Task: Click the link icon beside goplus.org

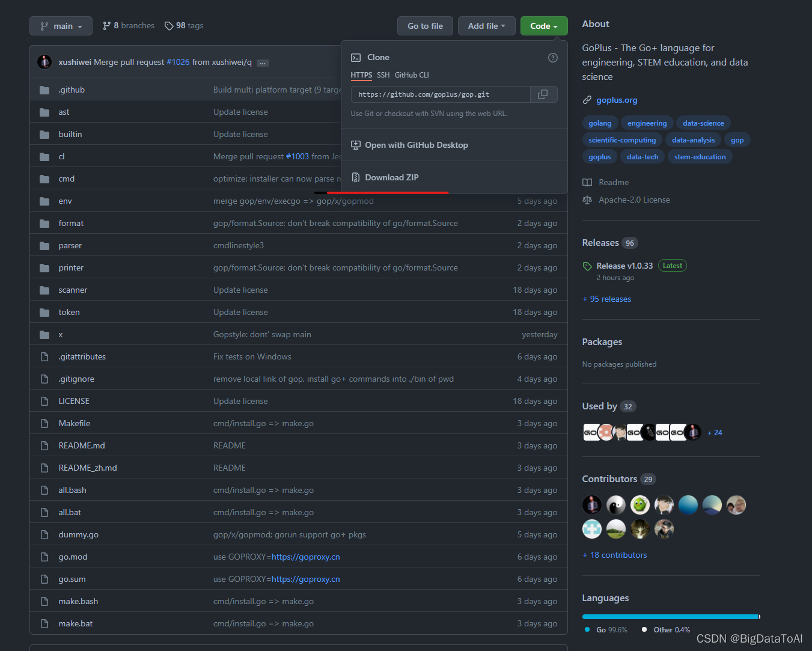Action: (587, 100)
